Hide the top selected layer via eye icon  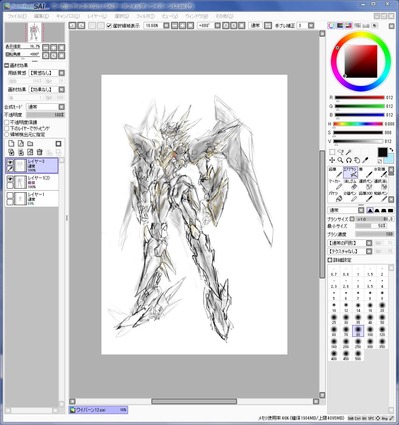coord(10,163)
